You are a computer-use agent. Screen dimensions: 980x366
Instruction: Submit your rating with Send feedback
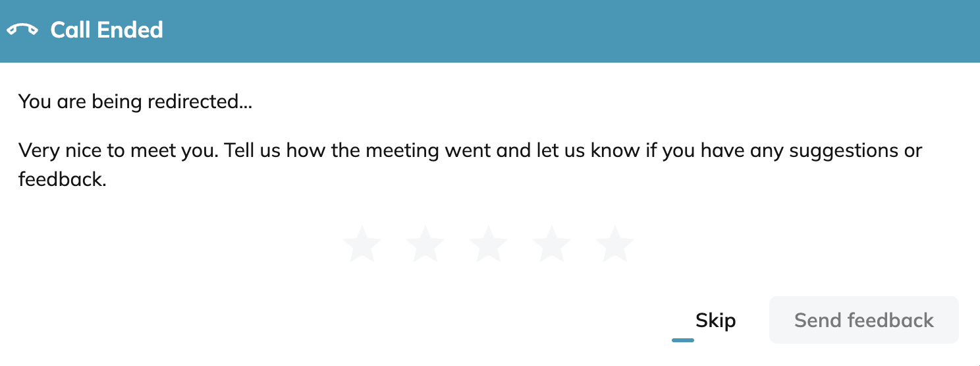864,320
